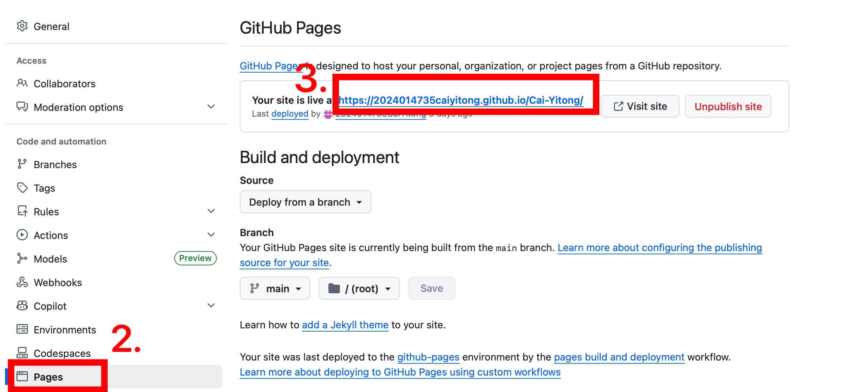Click the Build and deployment heading
The width and height of the screenshot is (868, 392).
tap(320, 157)
